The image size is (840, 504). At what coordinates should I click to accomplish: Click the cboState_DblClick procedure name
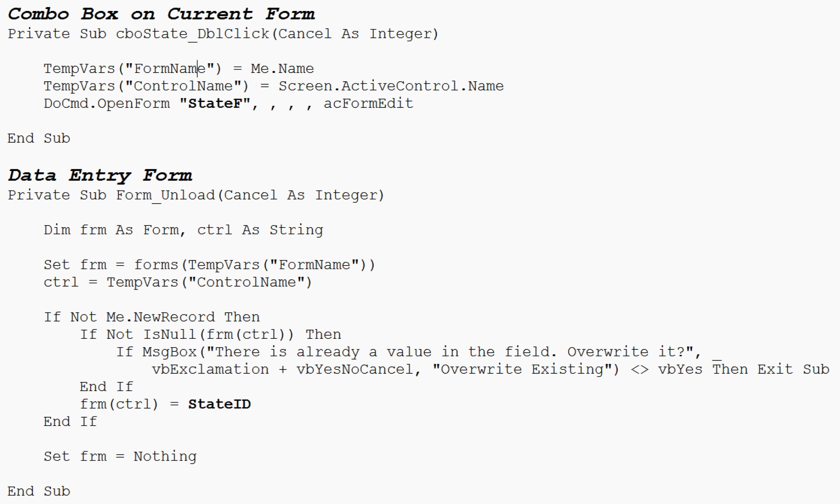coord(193,34)
